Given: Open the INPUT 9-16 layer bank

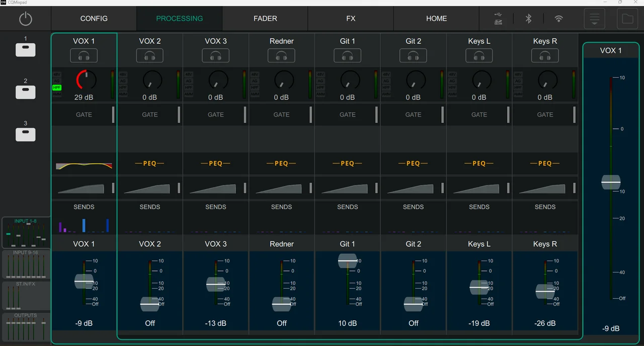Looking at the screenshot, I should point(26,264).
